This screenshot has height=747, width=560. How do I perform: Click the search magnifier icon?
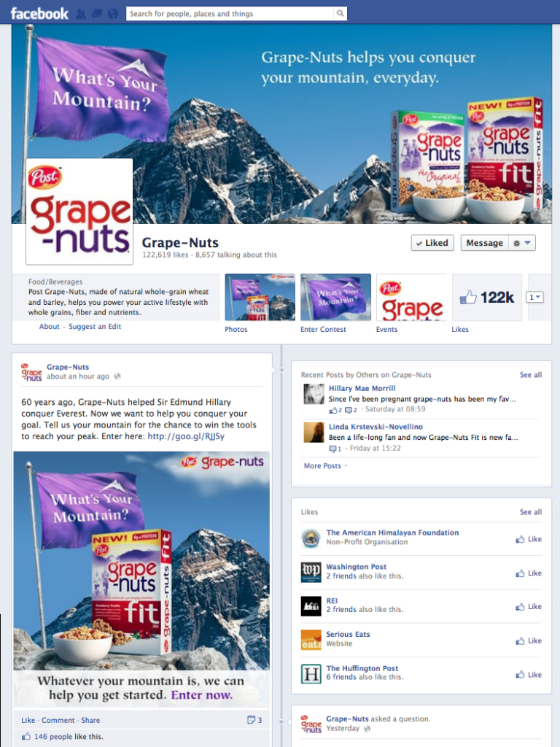tap(340, 13)
